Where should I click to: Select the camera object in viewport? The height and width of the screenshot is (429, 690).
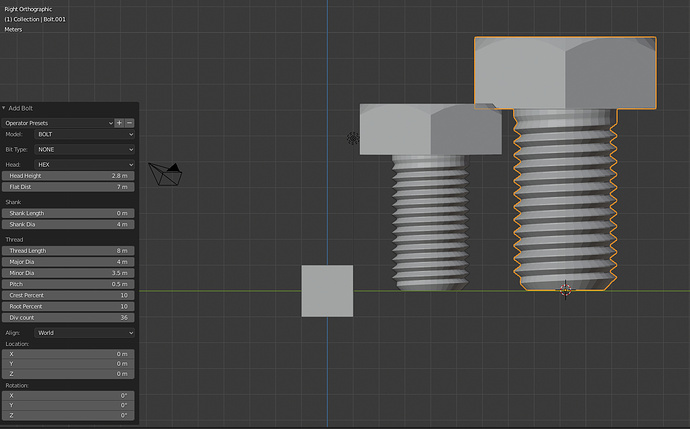(x=165, y=174)
